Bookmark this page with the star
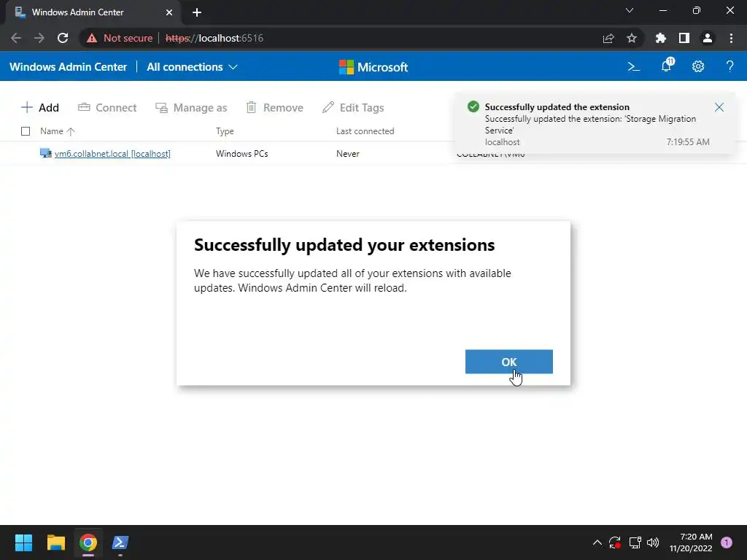747x560 pixels. (x=632, y=38)
